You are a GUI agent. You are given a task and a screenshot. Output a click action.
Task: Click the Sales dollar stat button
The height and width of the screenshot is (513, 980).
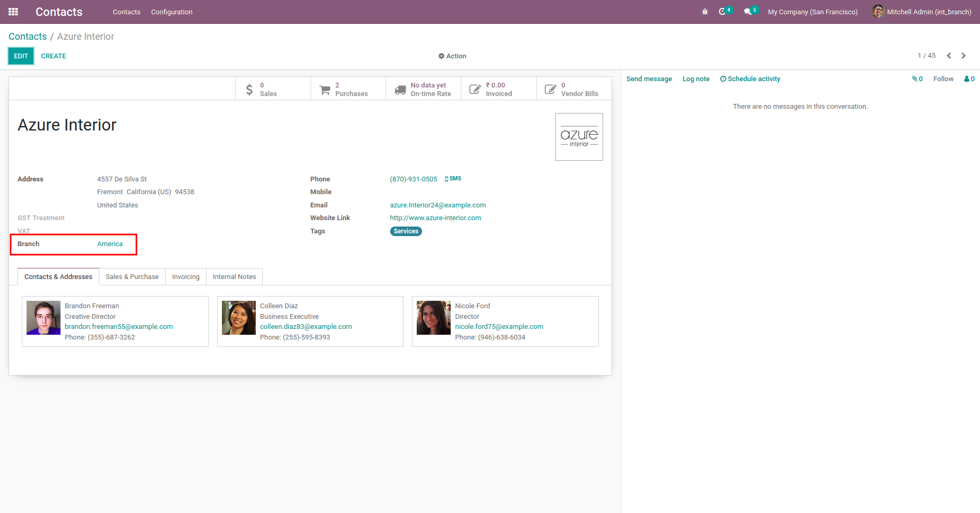[272, 89]
